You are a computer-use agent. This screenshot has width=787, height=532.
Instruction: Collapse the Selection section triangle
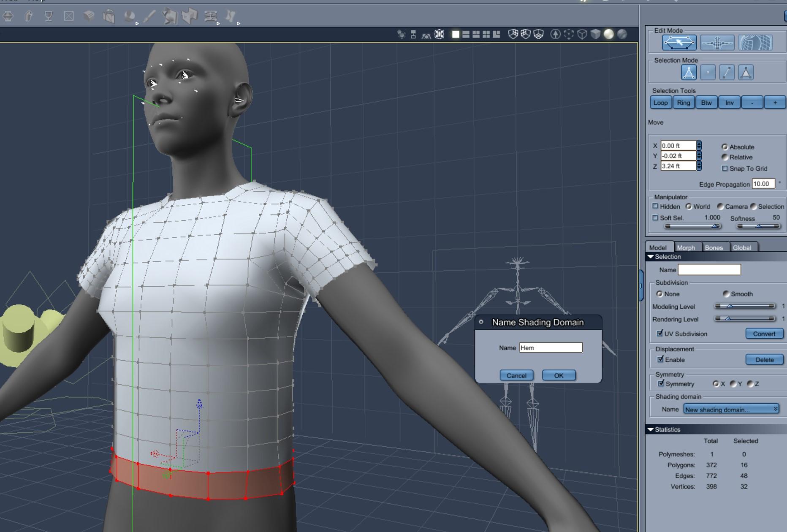(651, 257)
